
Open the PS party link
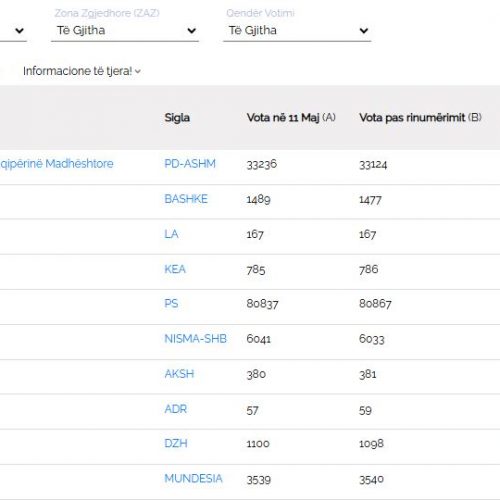click(171, 304)
